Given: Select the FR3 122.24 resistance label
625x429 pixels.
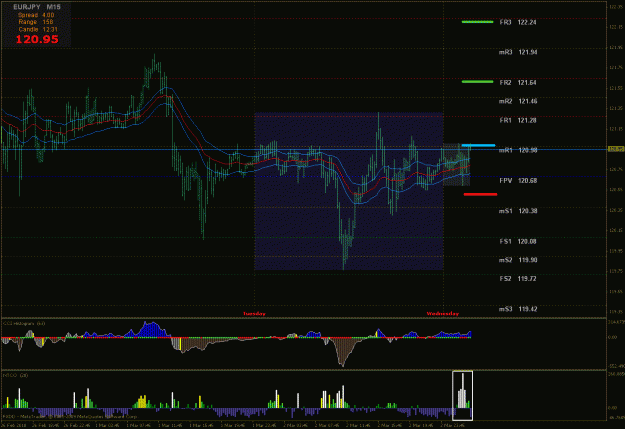Looking at the screenshot, I should pos(517,22).
